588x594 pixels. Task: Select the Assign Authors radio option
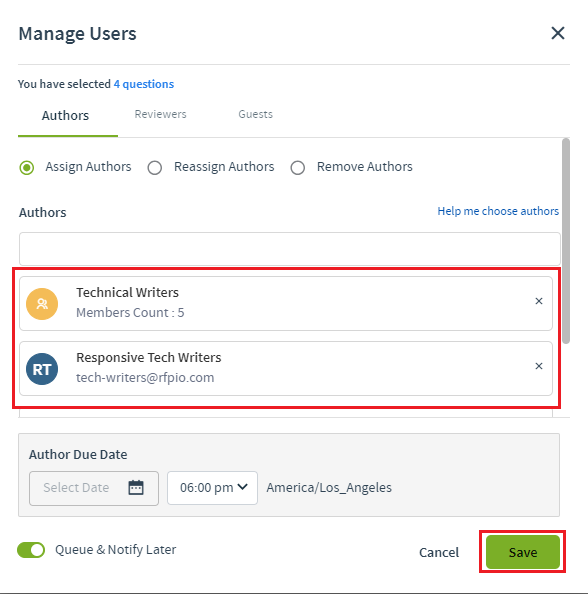tap(27, 167)
